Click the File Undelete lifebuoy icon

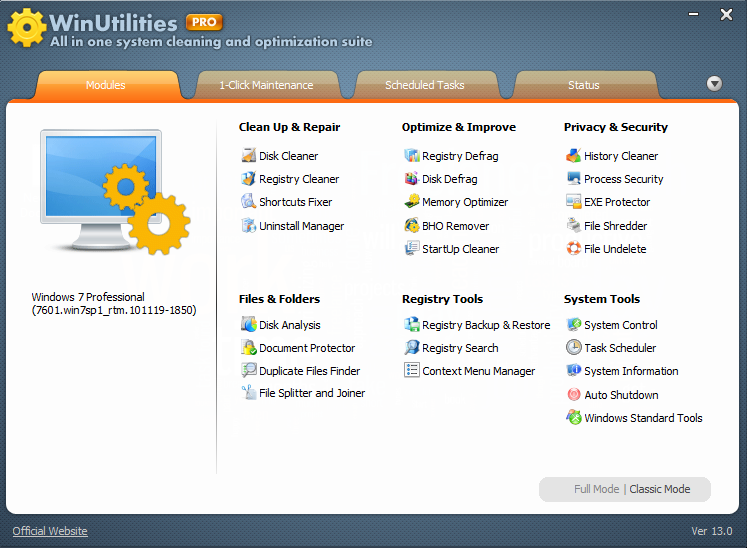574,248
